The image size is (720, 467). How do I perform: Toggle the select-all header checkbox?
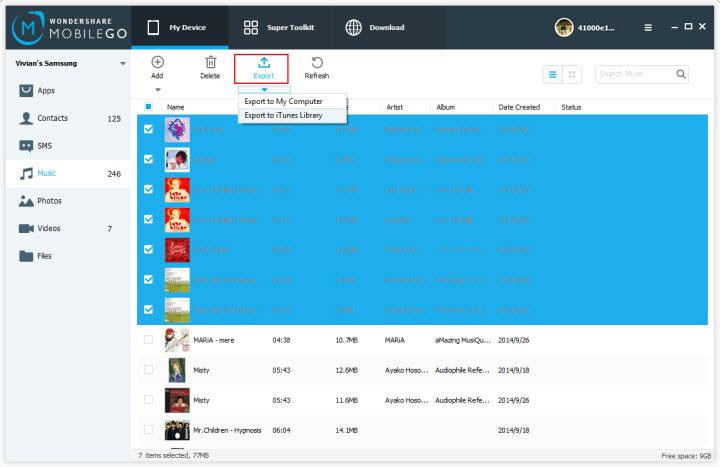click(x=148, y=107)
